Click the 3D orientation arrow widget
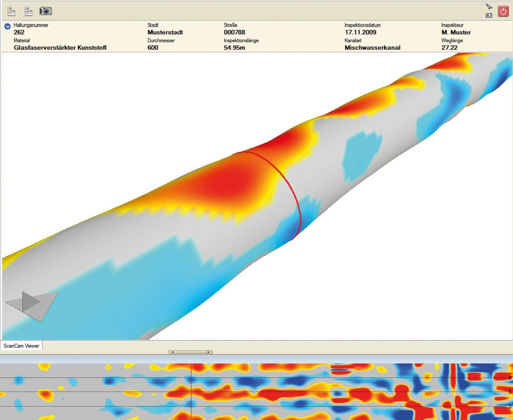The image size is (513, 420). click(x=31, y=303)
